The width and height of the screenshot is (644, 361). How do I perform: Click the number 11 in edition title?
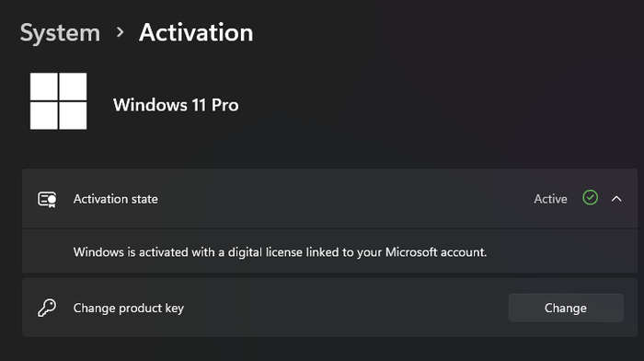199,105
